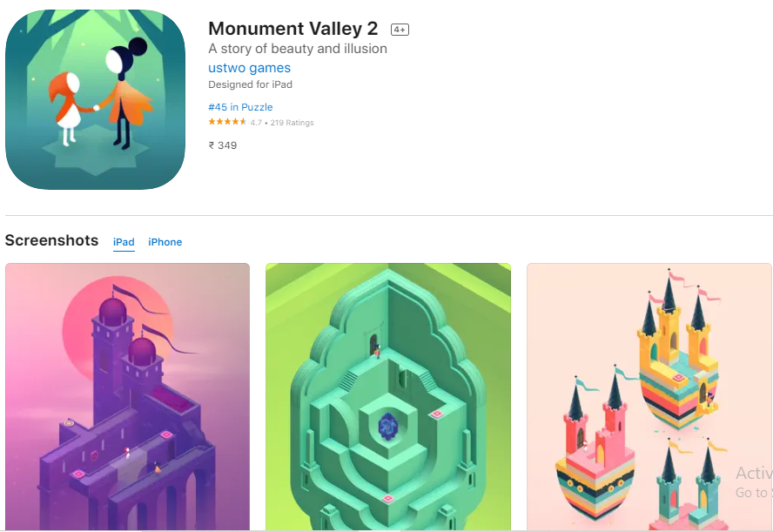This screenshot has width=773, height=532.
Task: Click the Monument Valley 2 title
Action: pos(292,29)
